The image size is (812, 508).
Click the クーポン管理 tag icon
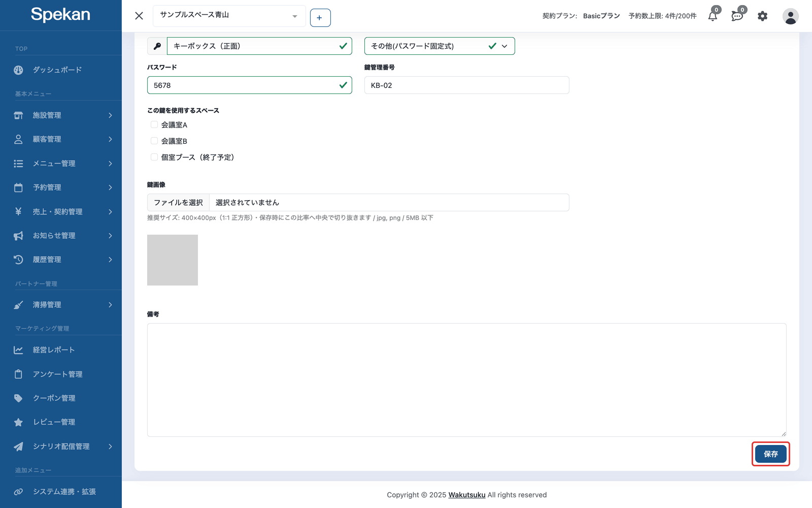pyautogui.click(x=18, y=398)
